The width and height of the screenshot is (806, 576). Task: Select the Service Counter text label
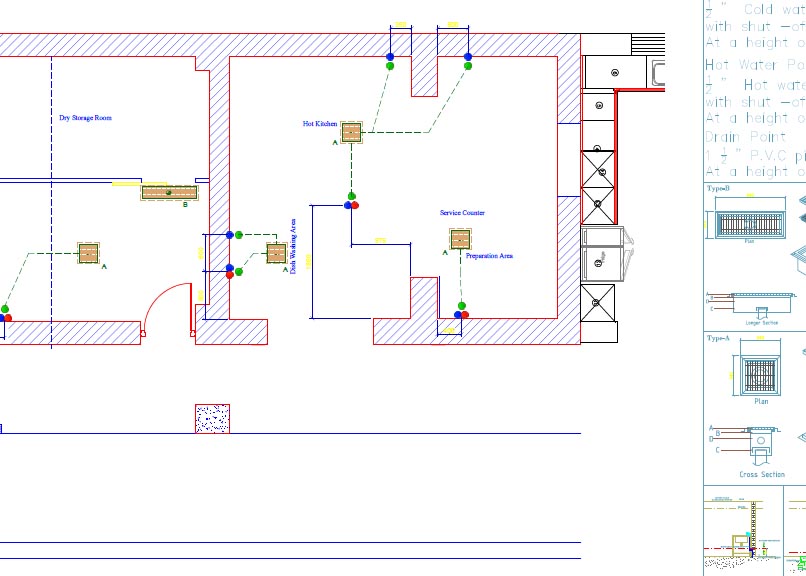point(462,213)
